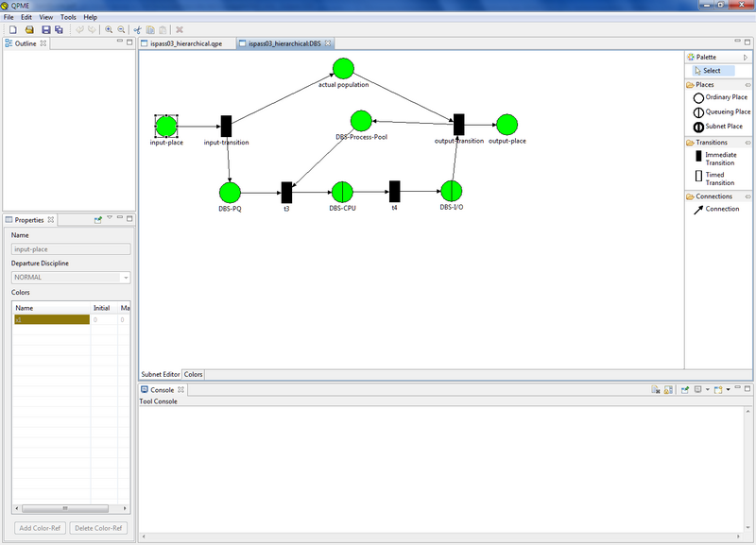Select the x1 color row swatch
The image size is (756, 545).
pyautogui.click(x=51, y=320)
